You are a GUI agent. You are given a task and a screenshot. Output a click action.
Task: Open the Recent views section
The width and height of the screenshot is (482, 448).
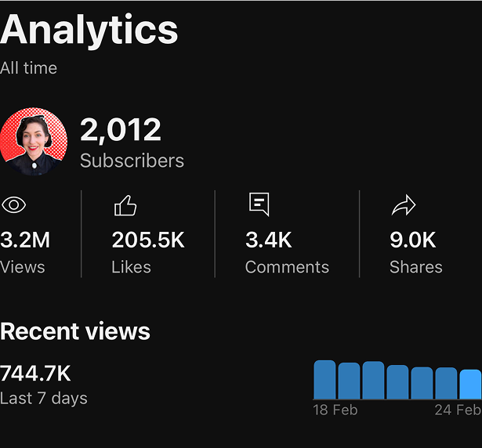click(x=75, y=331)
